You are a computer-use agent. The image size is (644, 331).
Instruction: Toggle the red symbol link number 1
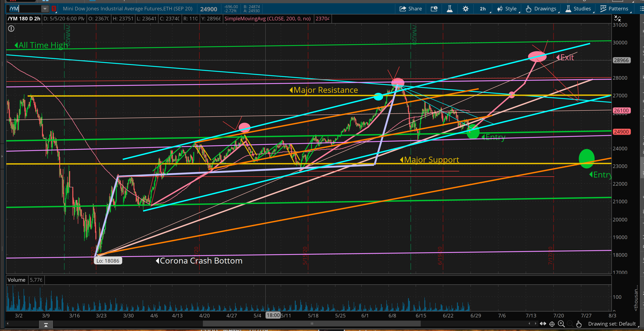coord(54,9)
